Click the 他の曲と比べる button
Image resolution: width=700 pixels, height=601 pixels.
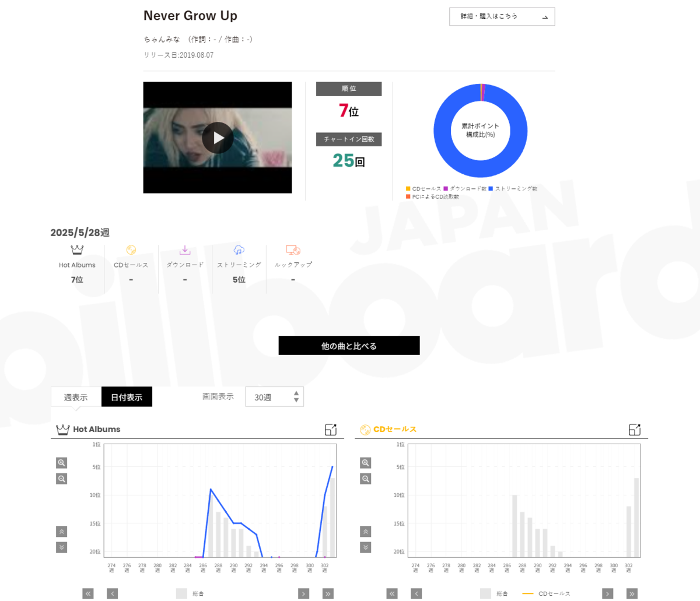tap(349, 346)
